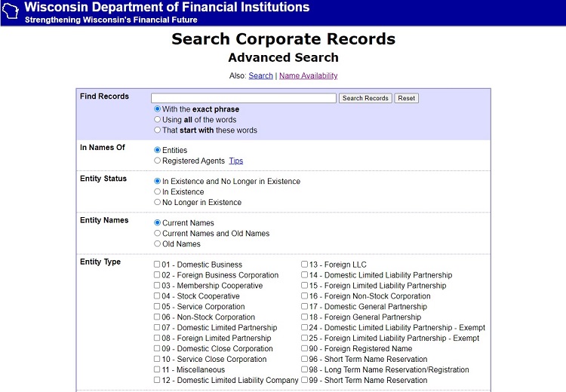Check 11 - Miscellaneous checkbox
566x392 pixels.
point(157,369)
